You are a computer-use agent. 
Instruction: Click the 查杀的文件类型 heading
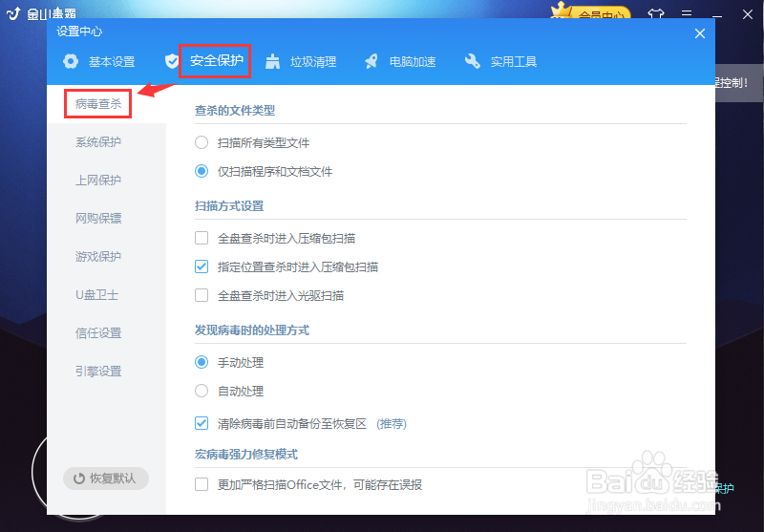point(235,111)
